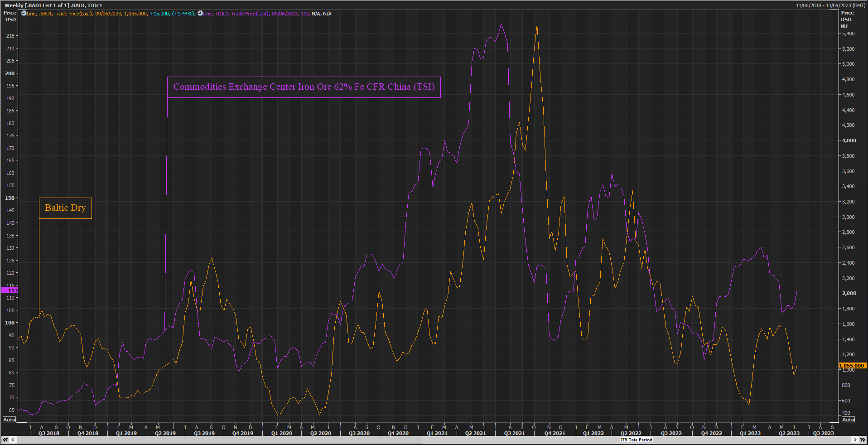The width and height of the screenshot is (868, 445).
Task: Click the Price USD header on left axis
Action: [10, 16]
